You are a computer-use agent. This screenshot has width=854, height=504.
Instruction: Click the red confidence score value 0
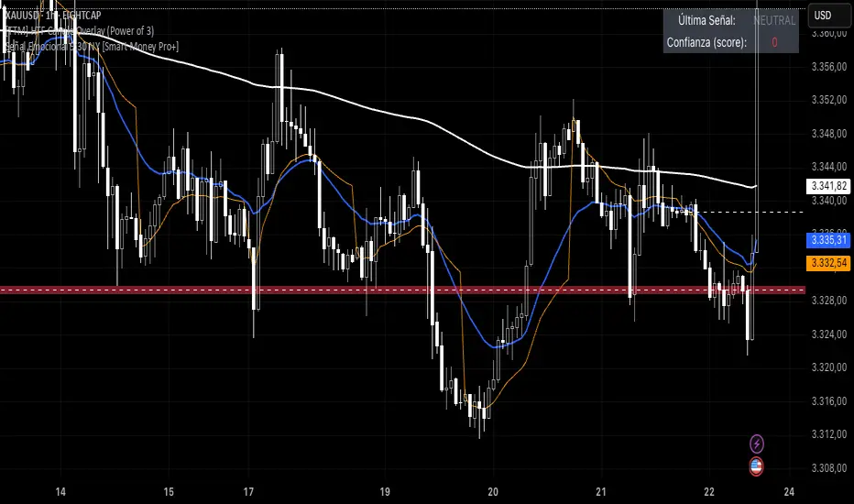click(x=774, y=42)
